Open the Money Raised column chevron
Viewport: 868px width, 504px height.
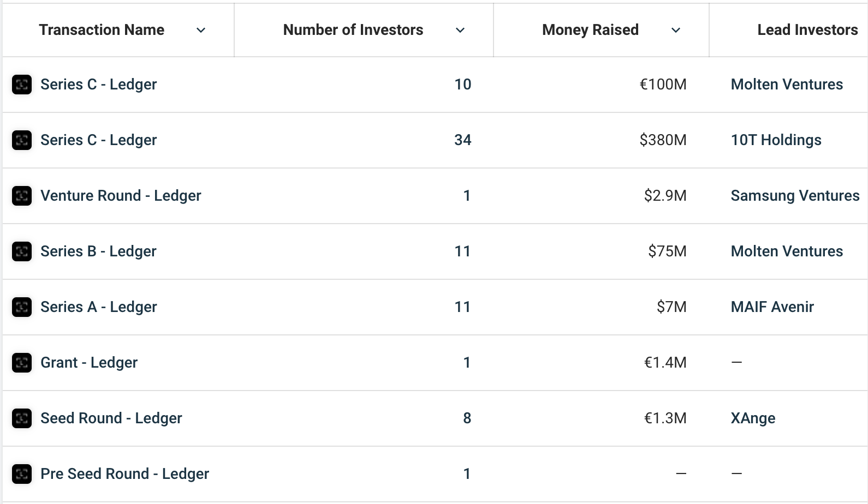click(x=676, y=31)
